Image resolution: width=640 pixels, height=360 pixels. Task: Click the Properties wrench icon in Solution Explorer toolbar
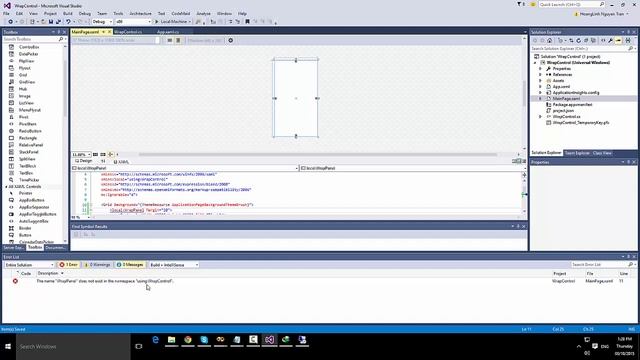(x=610, y=40)
